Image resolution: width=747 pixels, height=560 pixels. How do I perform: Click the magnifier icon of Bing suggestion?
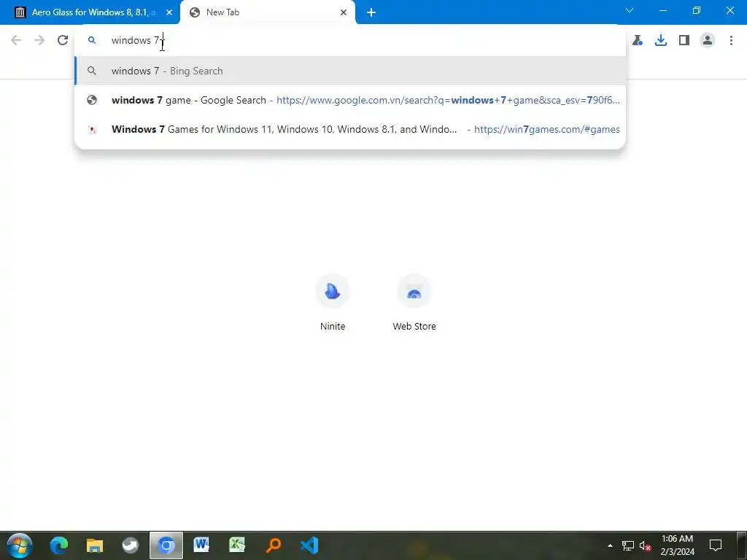click(x=92, y=71)
